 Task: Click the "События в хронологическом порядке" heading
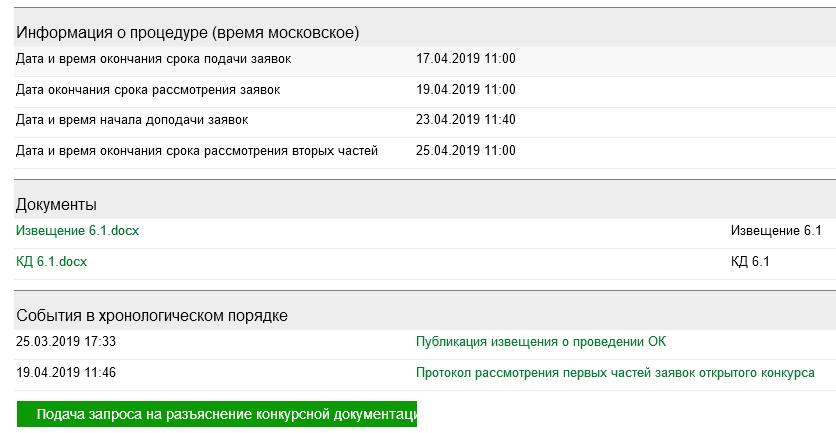click(152, 316)
